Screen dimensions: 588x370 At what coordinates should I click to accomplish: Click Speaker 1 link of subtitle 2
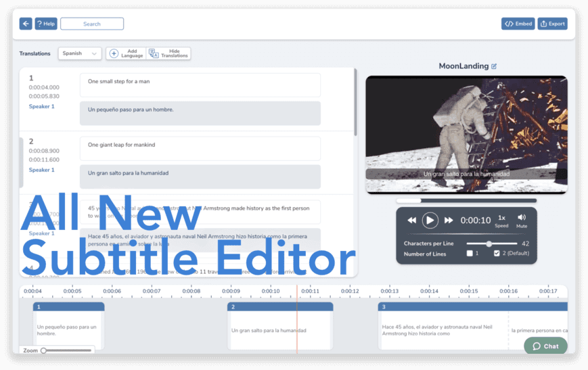(x=42, y=170)
